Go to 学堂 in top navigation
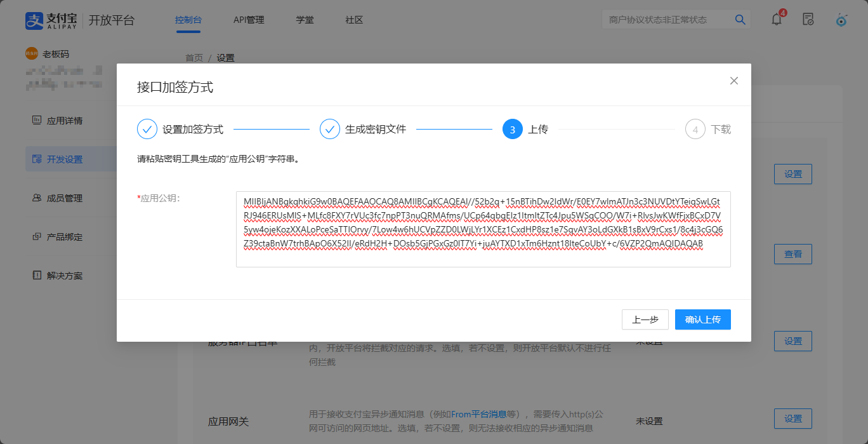 click(305, 20)
